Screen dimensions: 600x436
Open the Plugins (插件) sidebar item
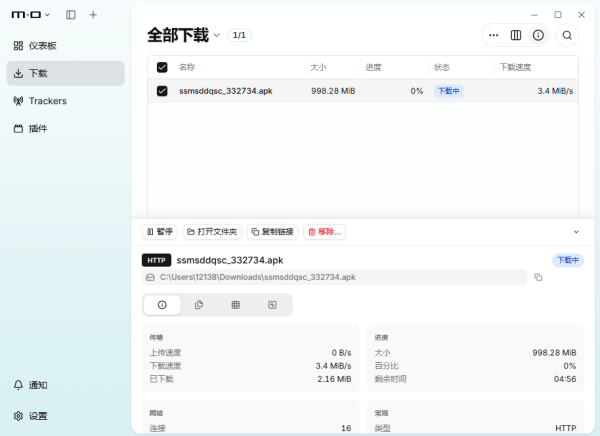coord(65,129)
